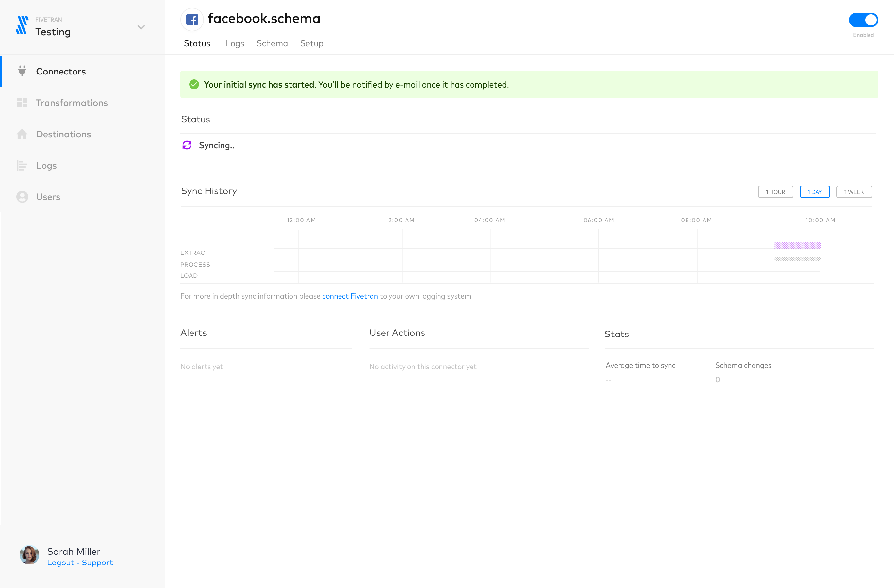Click the Connectors plug icon

click(22, 71)
